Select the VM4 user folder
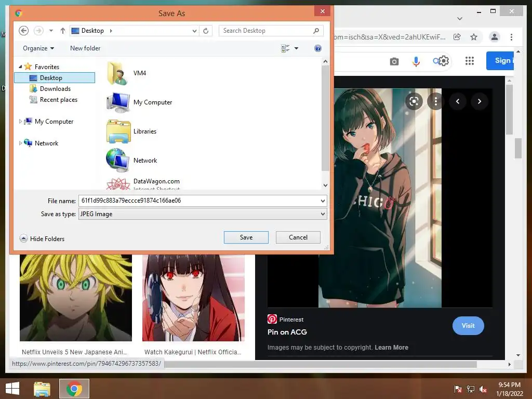The height and width of the screenshot is (399, 532). point(126,73)
